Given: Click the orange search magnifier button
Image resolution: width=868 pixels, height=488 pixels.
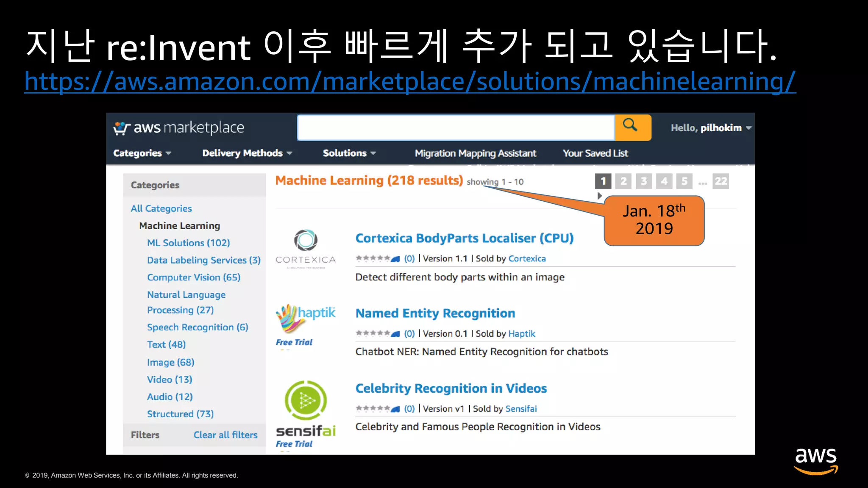Looking at the screenshot, I should point(632,127).
